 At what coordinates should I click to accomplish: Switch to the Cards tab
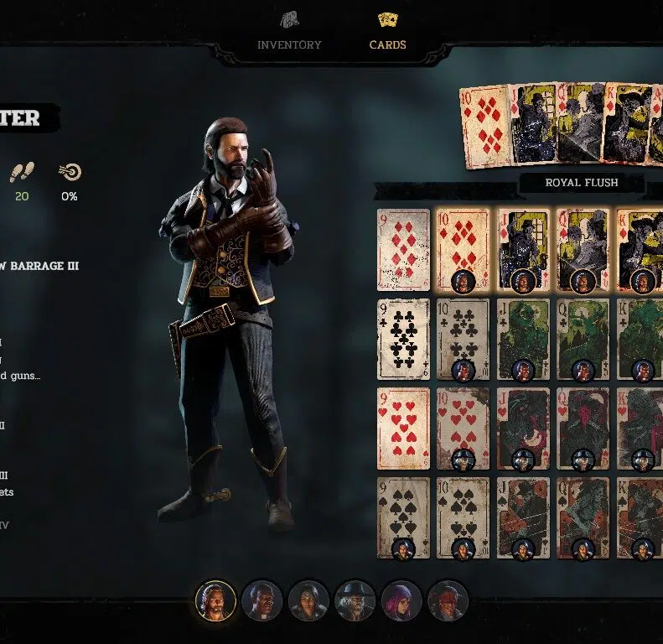coord(387,44)
